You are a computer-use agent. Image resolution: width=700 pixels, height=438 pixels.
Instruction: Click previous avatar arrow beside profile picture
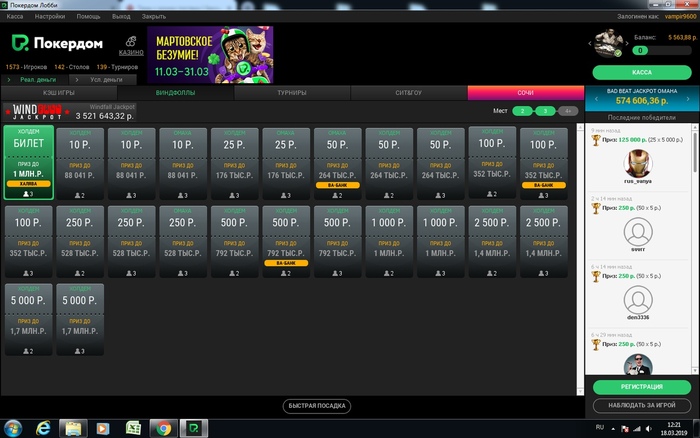[590, 43]
